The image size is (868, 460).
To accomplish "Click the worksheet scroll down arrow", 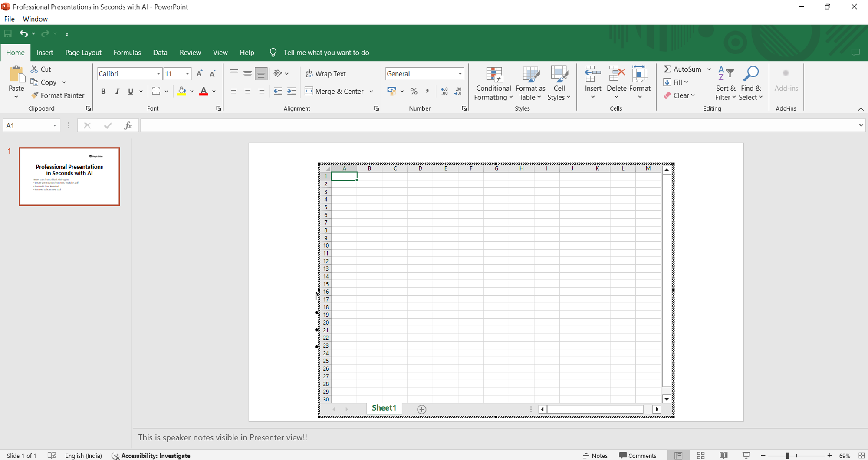I will click(667, 399).
